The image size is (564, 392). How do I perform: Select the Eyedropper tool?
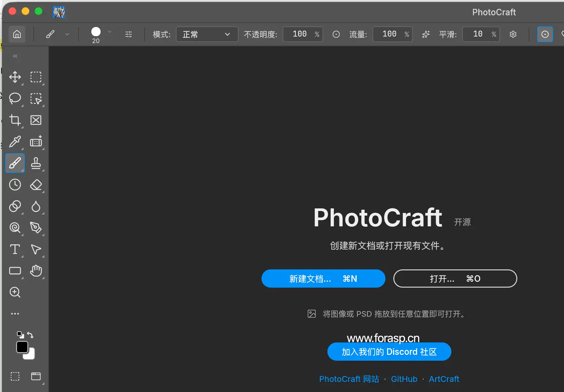(15, 142)
